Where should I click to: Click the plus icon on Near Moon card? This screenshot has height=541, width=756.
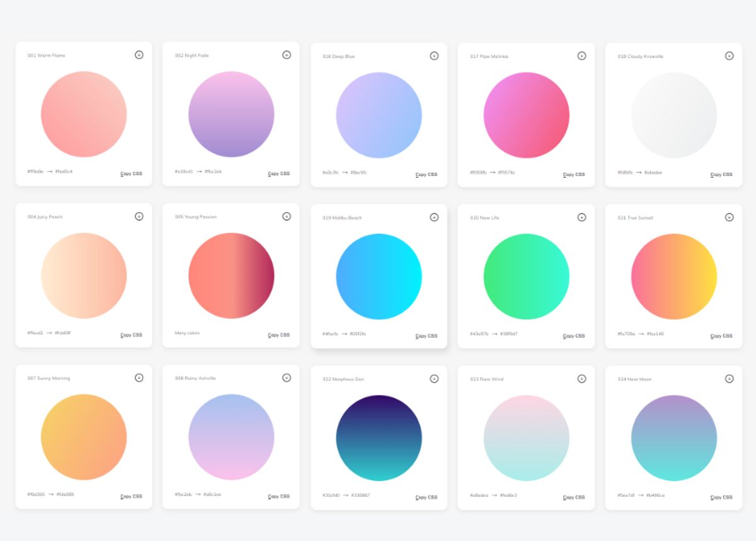729,378
